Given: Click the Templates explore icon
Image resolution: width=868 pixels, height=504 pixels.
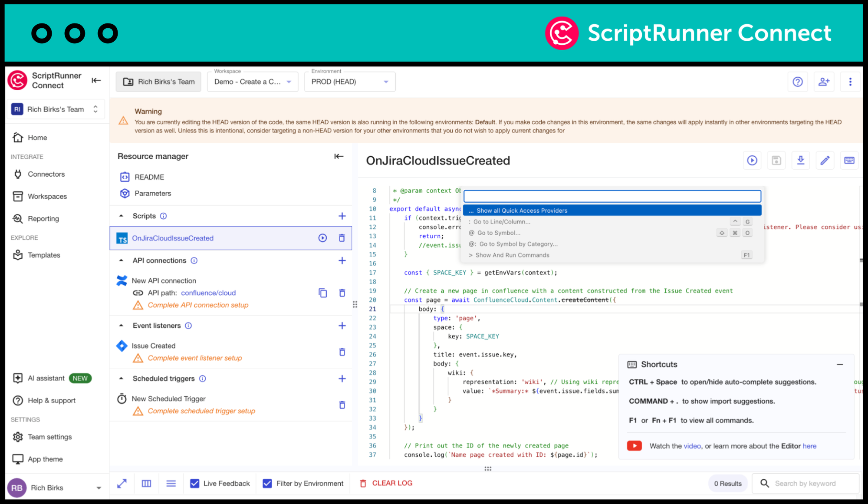Looking at the screenshot, I should (18, 254).
